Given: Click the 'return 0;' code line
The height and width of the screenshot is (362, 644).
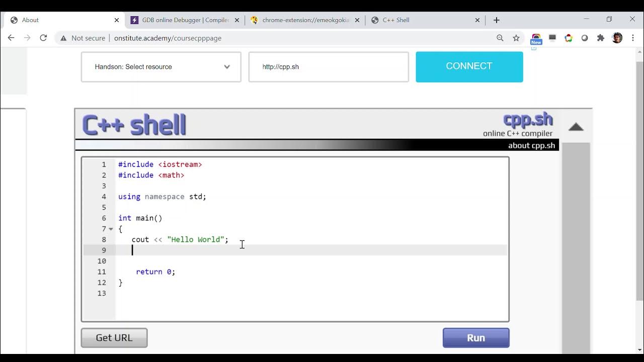Looking at the screenshot, I should click(x=155, y=271).
